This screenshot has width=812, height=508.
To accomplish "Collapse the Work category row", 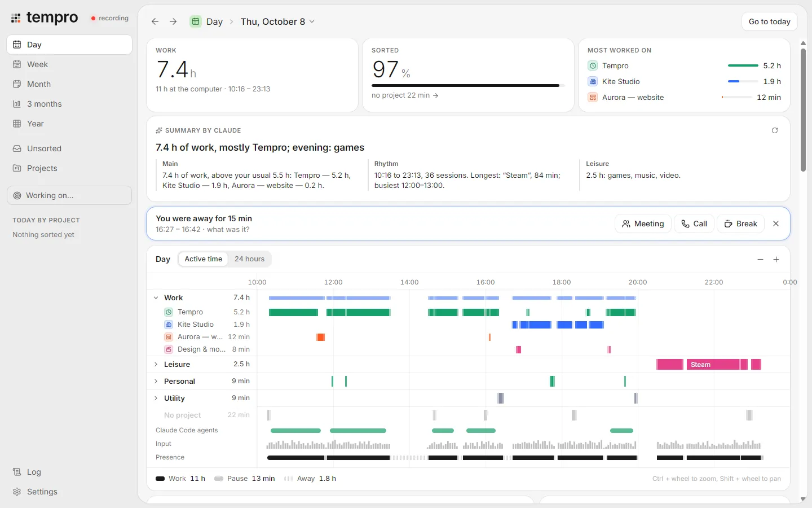I will (156, 298).
